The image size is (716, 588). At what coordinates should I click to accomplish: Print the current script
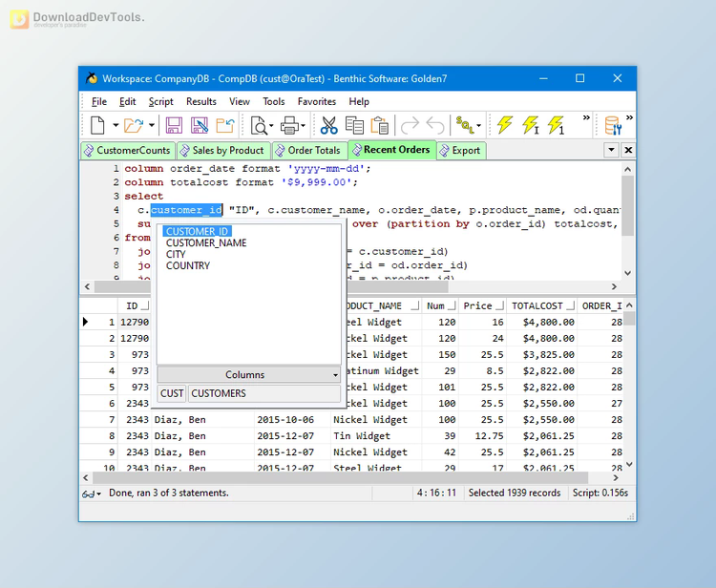pos(289,125)
